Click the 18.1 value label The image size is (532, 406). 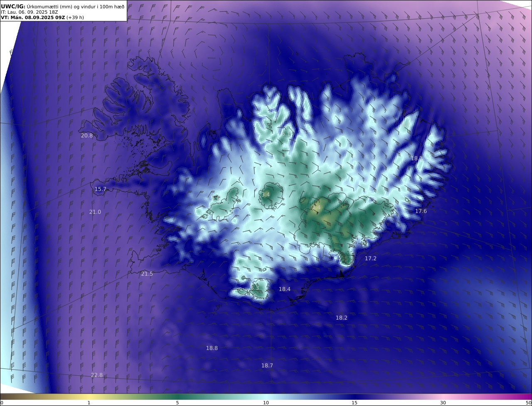point(416,159)
